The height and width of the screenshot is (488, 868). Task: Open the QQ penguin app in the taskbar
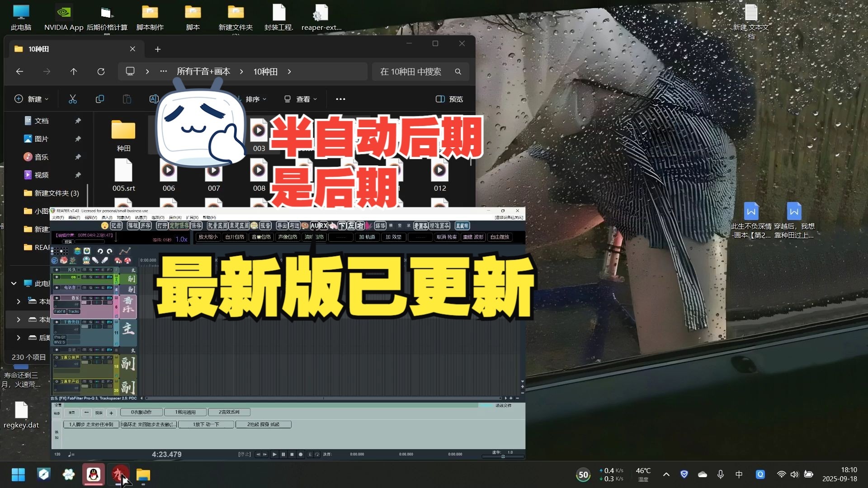94,475
